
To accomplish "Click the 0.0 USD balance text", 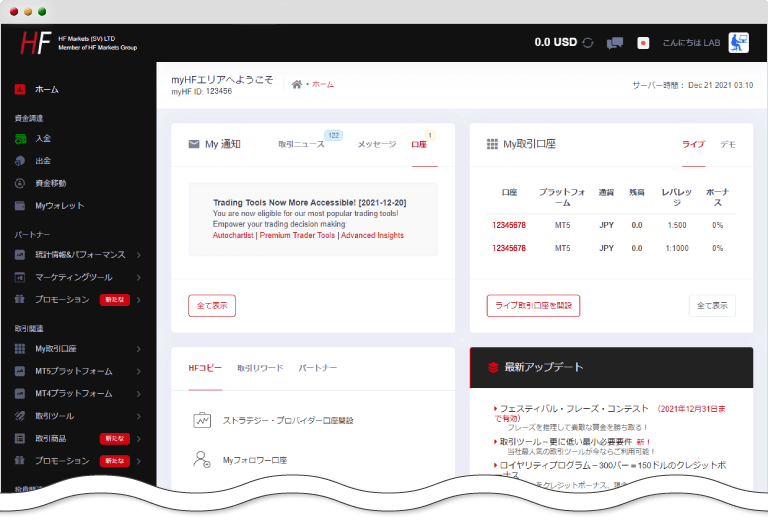I will pos(555,43).
